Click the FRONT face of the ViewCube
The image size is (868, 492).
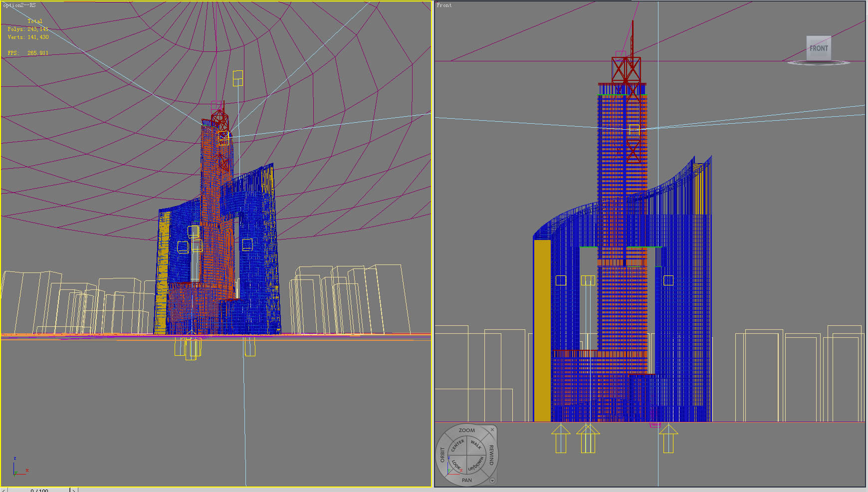pyautogui.click(x=818, y=49)
